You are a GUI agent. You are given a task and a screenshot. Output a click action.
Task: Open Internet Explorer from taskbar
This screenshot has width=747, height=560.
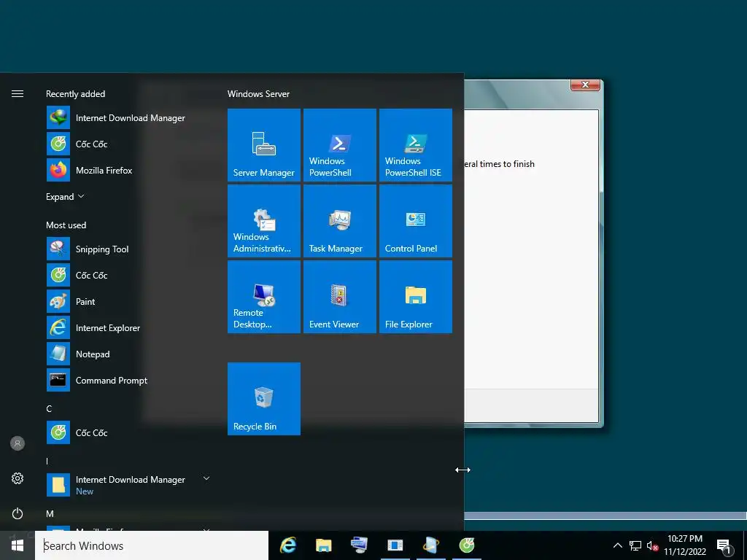[287, 545]
